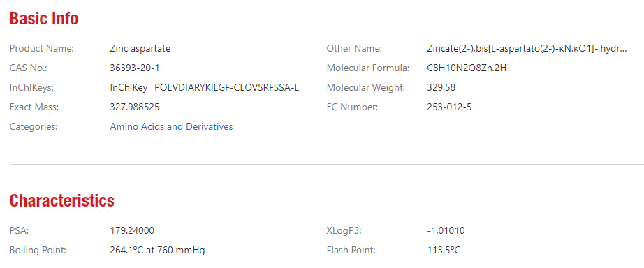Click the truncated Other Name value Zincate(2-)
This screenshot has height=268, width=644.
[x=527, y=49]
